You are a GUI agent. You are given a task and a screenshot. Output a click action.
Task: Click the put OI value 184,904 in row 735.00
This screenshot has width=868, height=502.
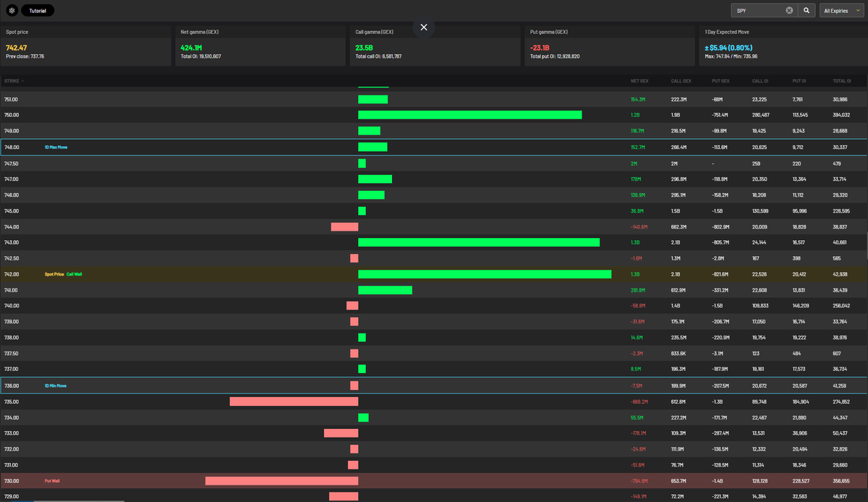point(801,401)
